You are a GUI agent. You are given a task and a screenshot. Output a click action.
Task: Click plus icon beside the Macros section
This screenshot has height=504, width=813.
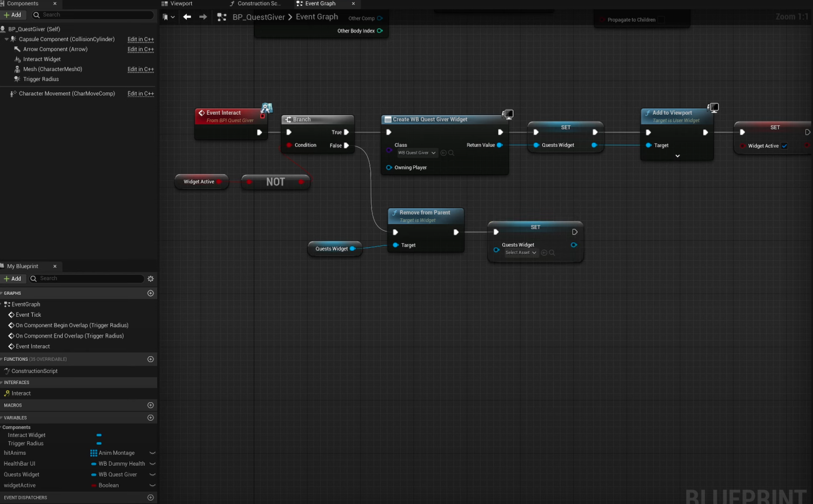pos(151,405)
